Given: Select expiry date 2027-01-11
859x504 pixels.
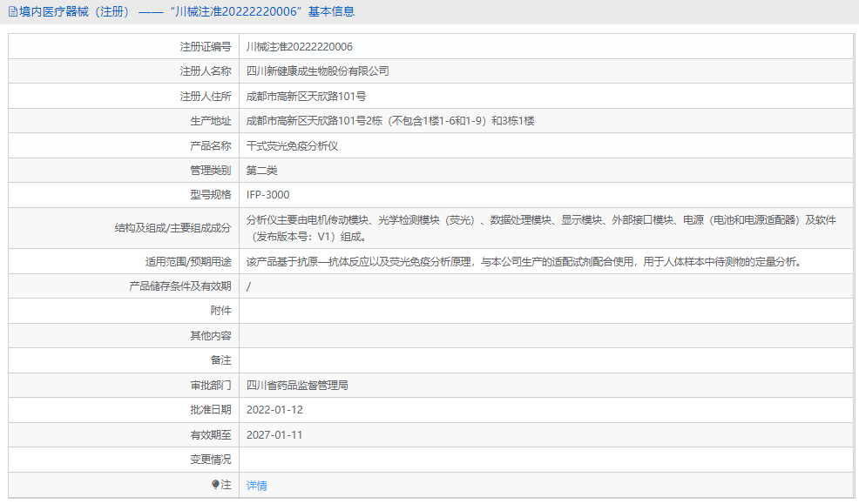Looking at the screenshot, I should tap(274, 435).
